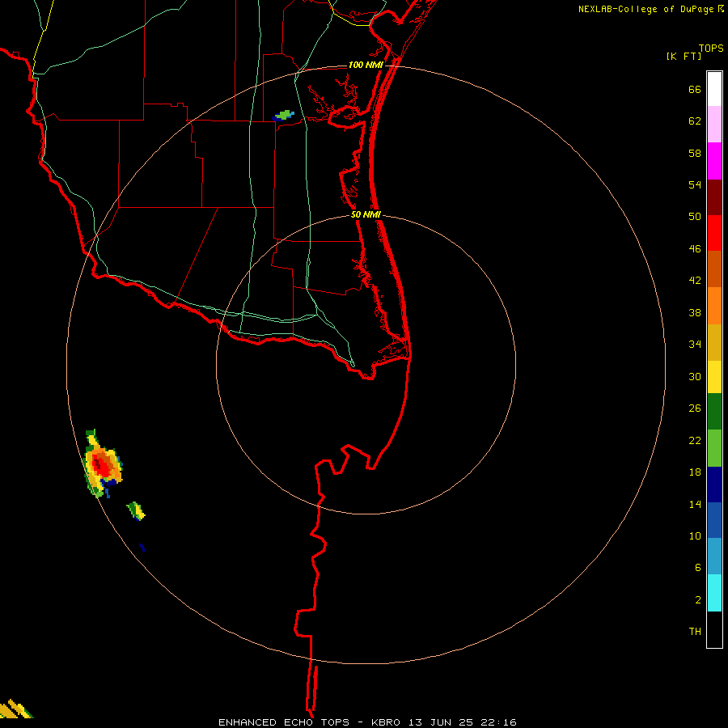Click the 22:16 time stamp
The height and width of the screenshot is (728, 728).
pos(497,722)
